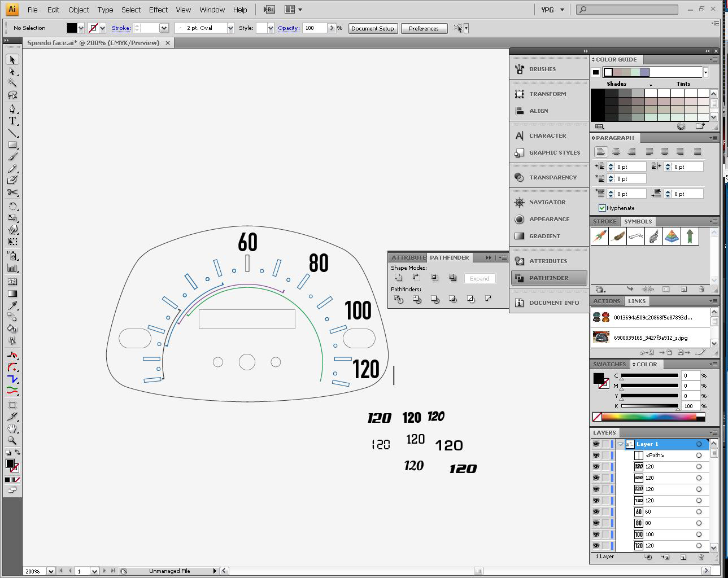This screenshot has height=578, width=728.
Task: Select the Type tool
Action: [12, 121]
